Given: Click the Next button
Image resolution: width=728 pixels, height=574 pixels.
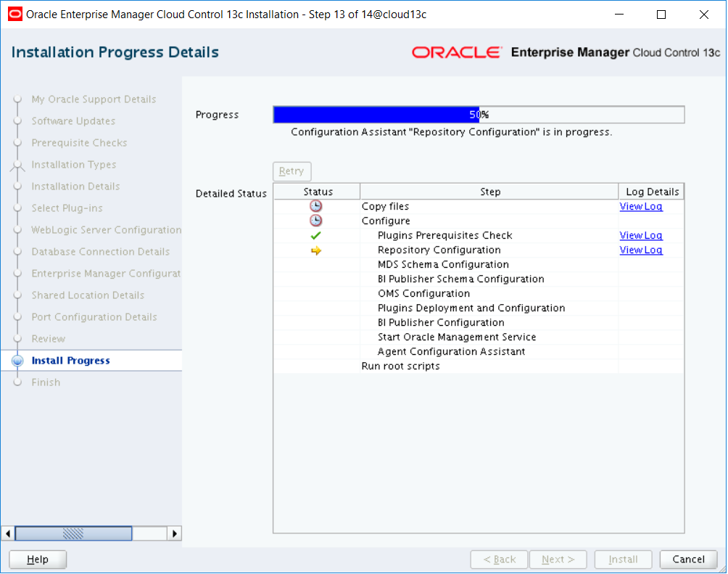Looking at the screenshot, I should [558, 559].
